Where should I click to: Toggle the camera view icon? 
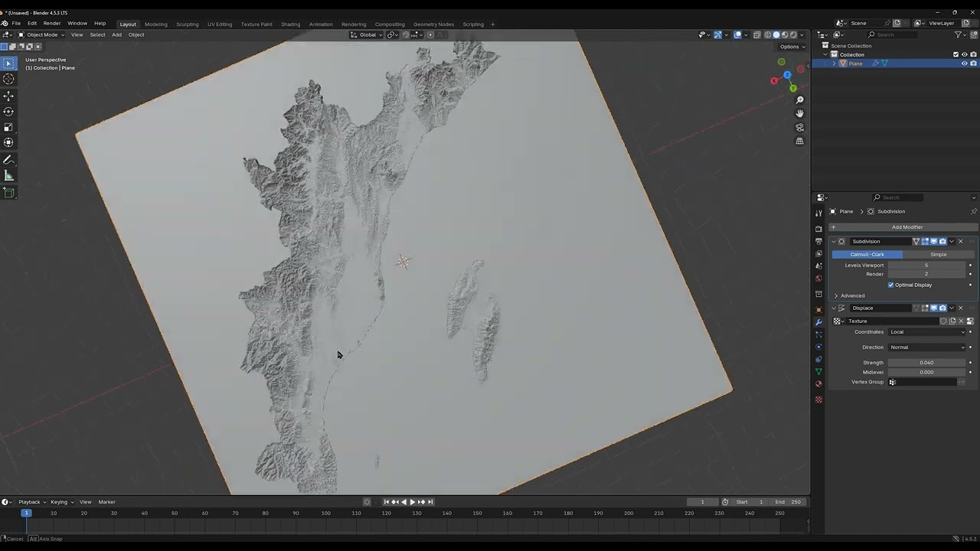pyautogui.click(x=799, y=127)
